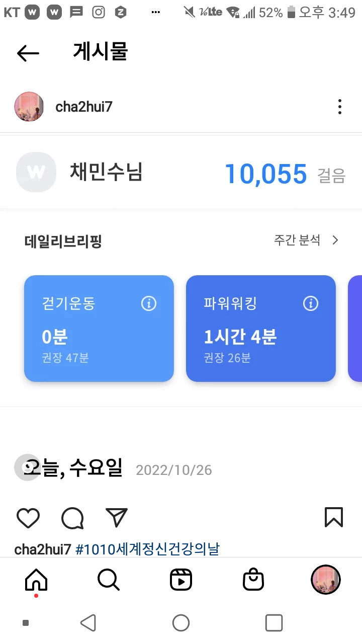Show info for the 파워워킹 card

(311, 304)
